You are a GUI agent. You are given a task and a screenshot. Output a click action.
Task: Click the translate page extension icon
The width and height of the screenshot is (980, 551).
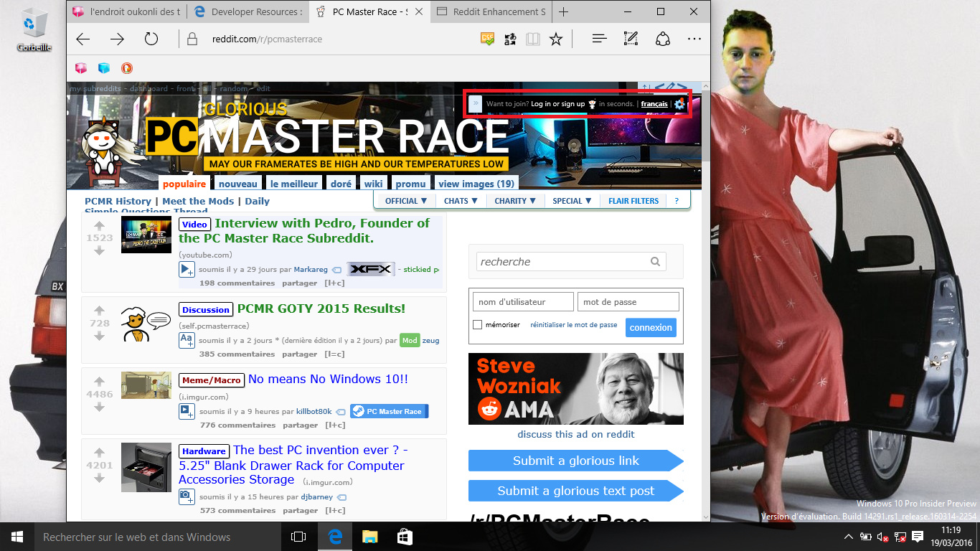point(510,39)
